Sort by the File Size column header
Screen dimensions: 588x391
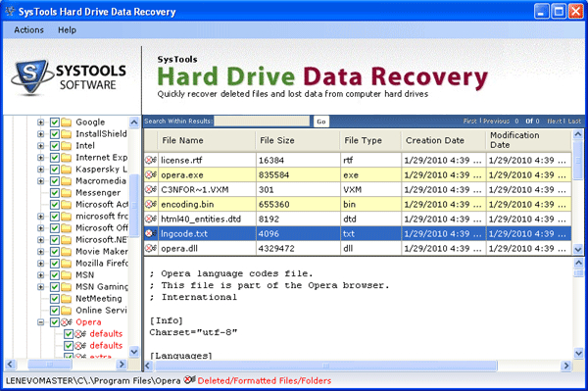pos(298,140)
